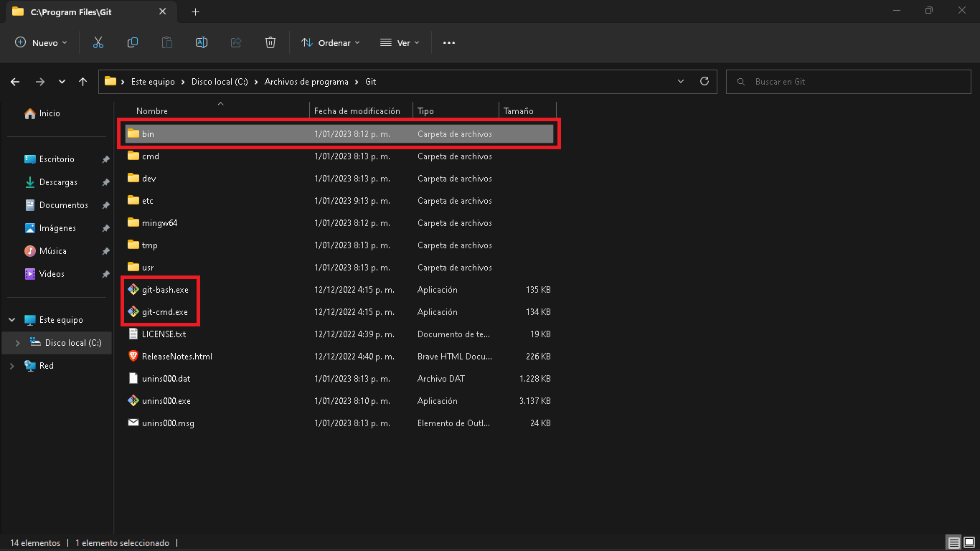This screenshot has width=980, height=551.
Task: Click the Música icon in sidebar
Action: 30,251
